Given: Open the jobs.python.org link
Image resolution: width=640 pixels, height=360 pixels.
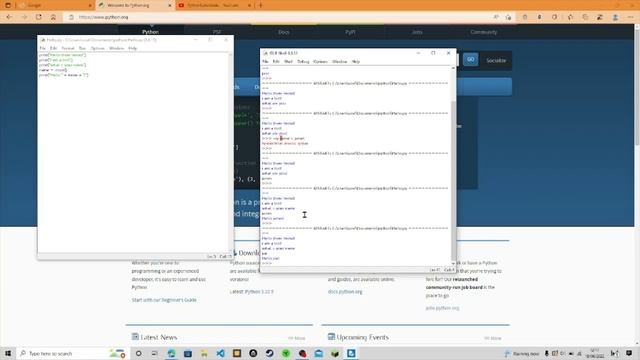Looking at the screenshot, I should coord(442,308).
